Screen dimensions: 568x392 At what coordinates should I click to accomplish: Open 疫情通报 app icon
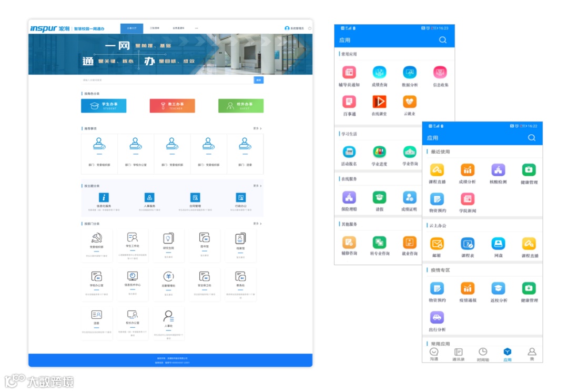click(468, 288)
